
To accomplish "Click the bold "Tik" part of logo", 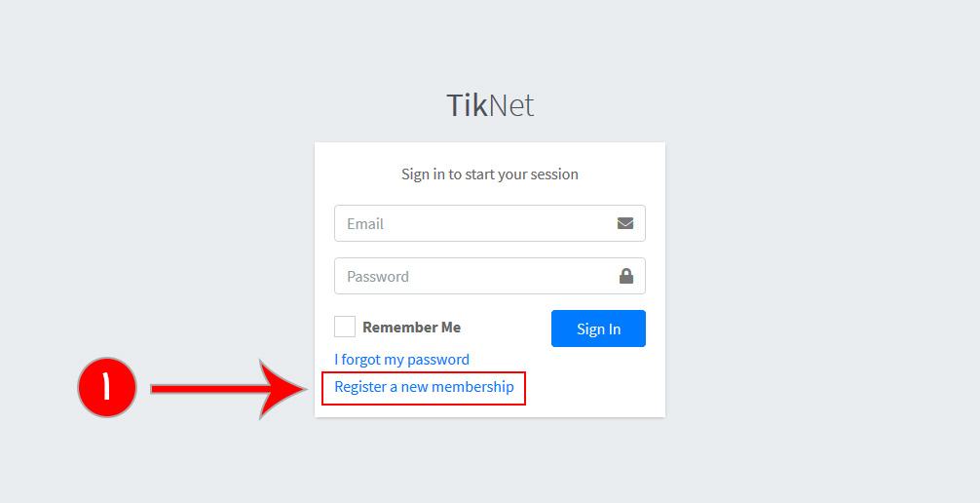I will [467, 105].
